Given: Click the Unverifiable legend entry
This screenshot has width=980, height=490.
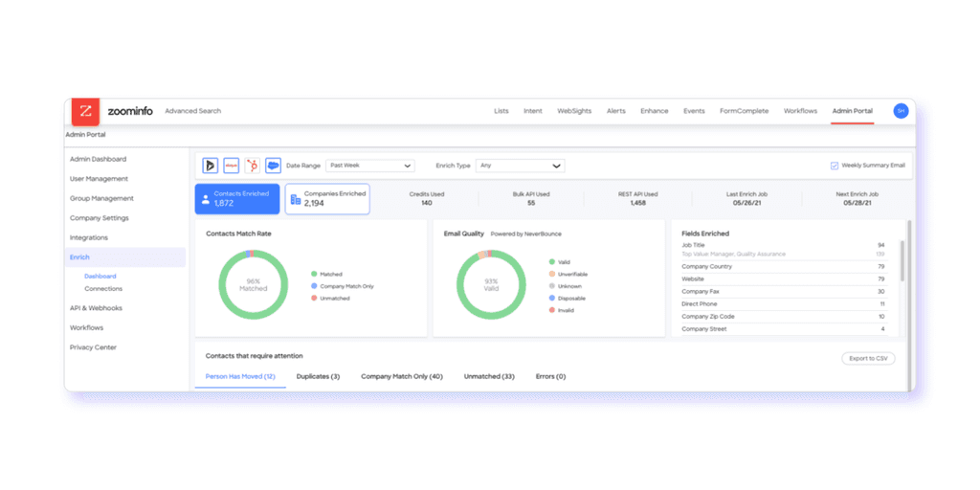Looking at the screenshot, I should coord(568,275).
